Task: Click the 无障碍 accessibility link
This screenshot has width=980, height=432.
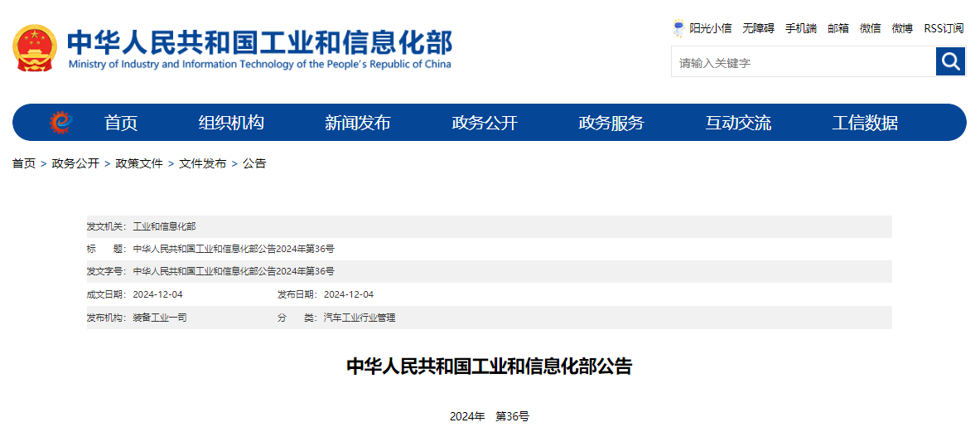Action: click(758, 28)
